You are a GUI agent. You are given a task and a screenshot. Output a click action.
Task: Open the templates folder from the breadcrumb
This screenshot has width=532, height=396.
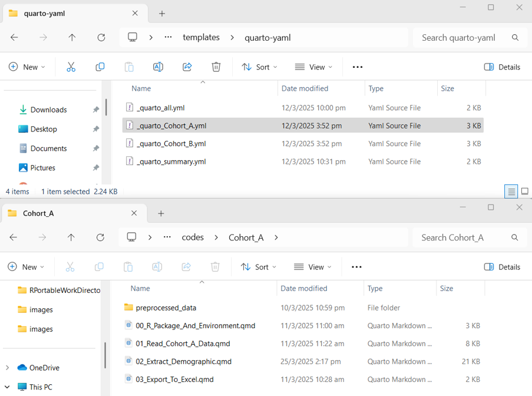[201, 37]
